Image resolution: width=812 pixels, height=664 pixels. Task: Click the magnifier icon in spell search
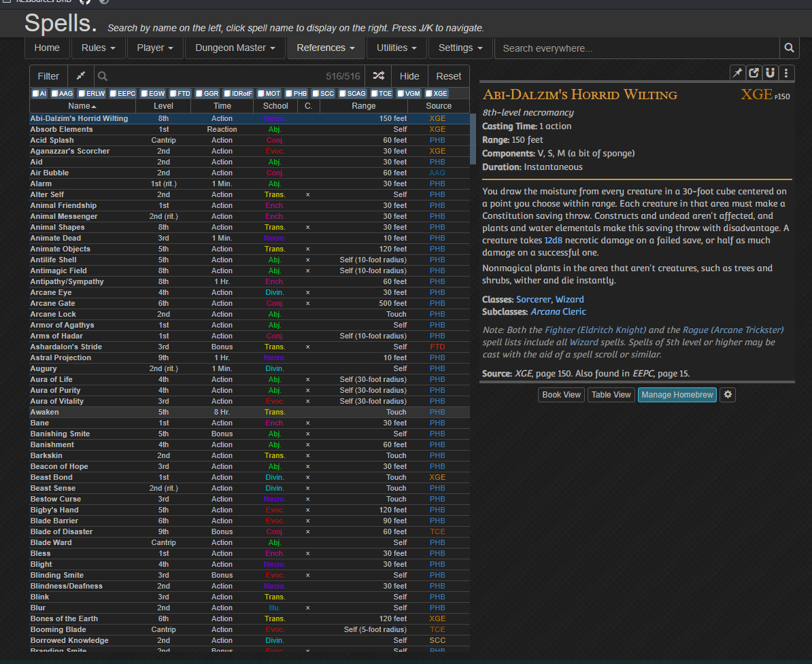click(103, 76)
